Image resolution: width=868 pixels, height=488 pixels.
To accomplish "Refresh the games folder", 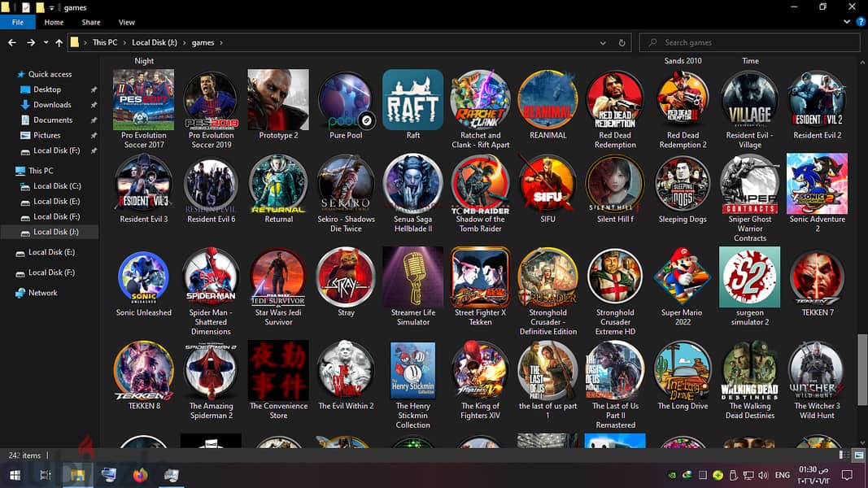I will [x=622, y=42].
